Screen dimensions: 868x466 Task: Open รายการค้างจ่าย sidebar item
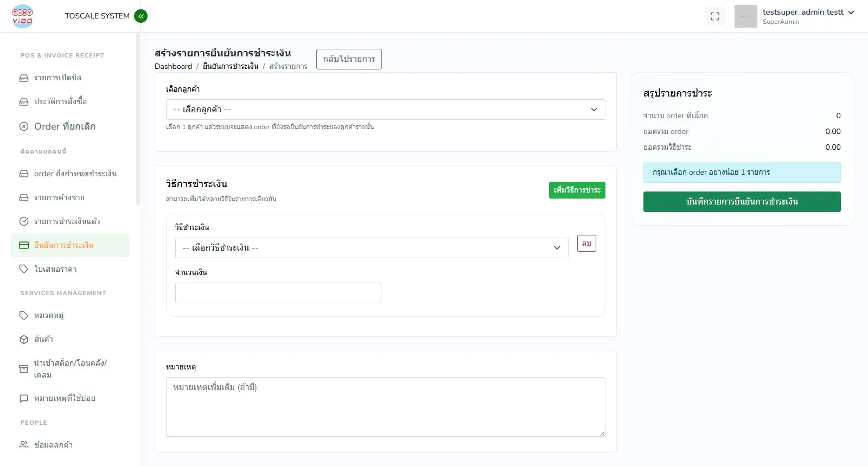[x=59, y=197]
